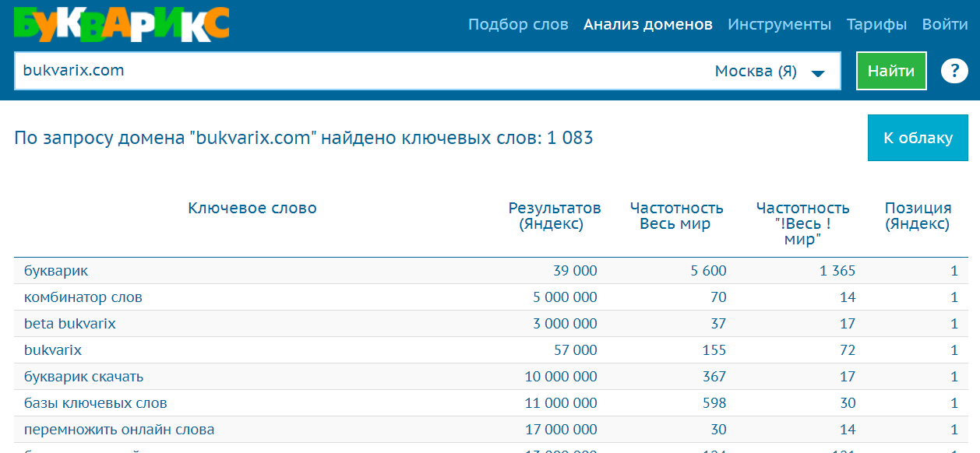The image size is (980, 453).
Task: Select the Войти login link
Action: pyautogui.click(x=945, y=24)
